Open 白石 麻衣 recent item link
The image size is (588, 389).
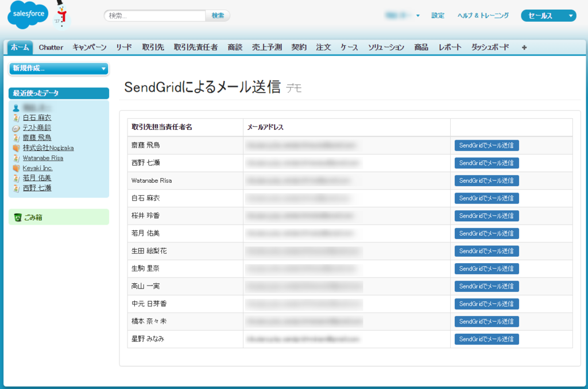(x=37, y=118)
